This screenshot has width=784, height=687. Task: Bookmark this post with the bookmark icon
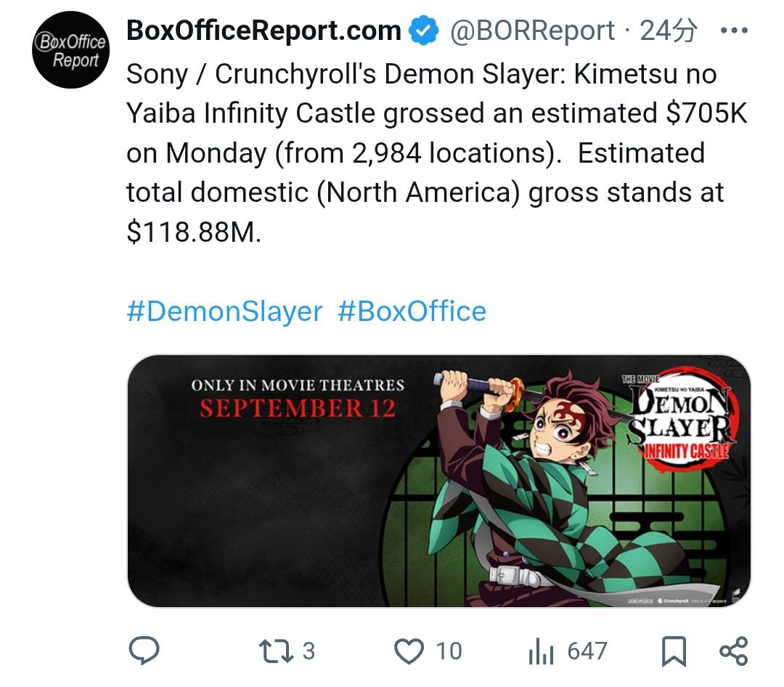tap(674, 651)
